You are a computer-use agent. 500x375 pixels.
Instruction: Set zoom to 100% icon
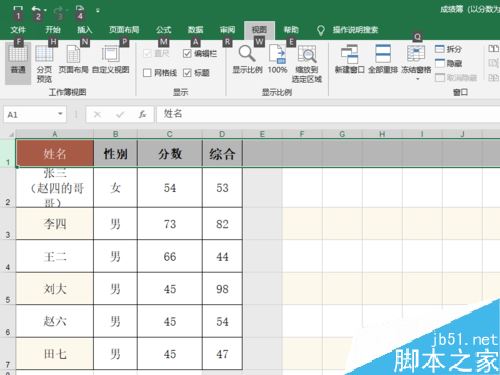tap(277, 54)
